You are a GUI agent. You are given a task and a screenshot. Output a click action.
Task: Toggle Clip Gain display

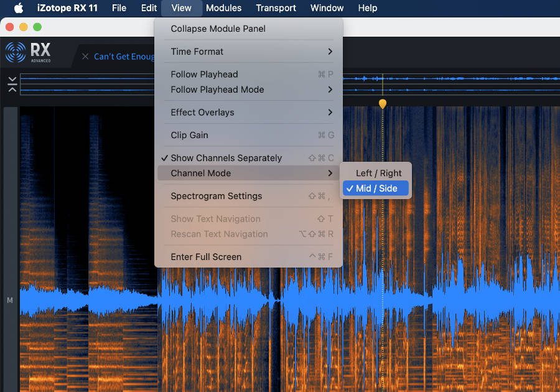248,135
